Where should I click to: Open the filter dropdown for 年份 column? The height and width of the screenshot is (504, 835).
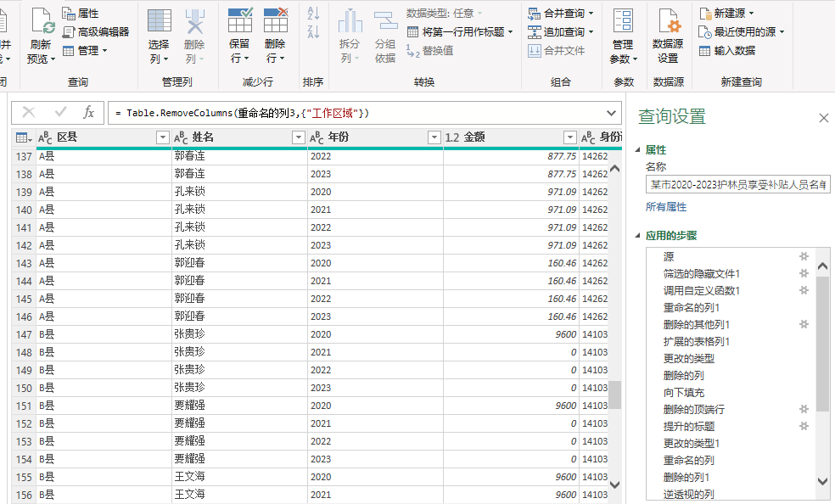click(x=434, y=137)
